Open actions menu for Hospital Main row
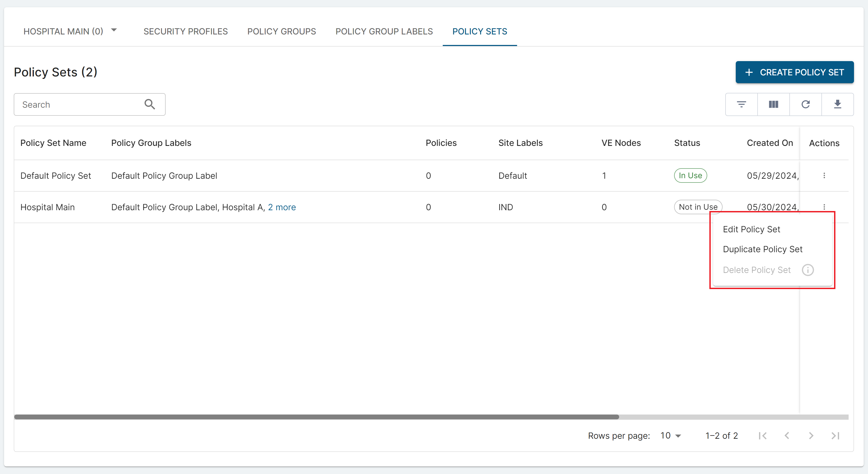868x474 pixels. (824, 207)
